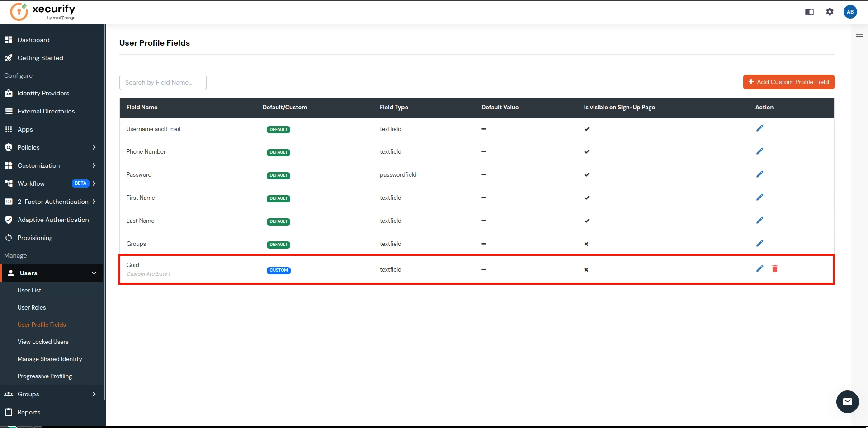Toggle First Name visibility checkmark
Viewport: 868px width, 428px height.
point(586,198)
